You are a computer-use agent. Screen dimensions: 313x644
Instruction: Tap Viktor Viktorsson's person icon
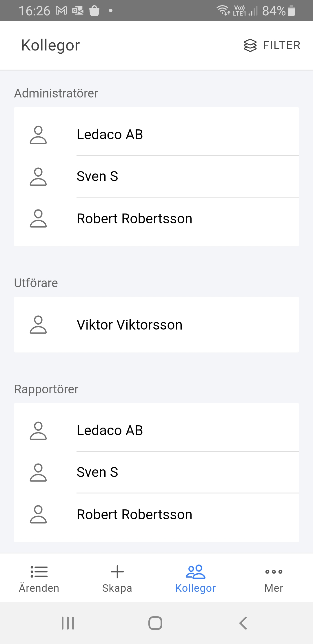(38, 325)
